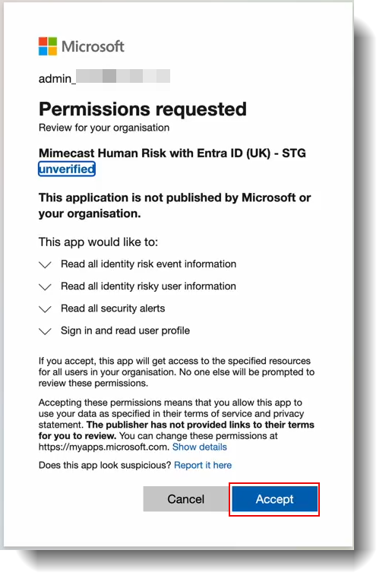Click the Microsoft four-square logo
Screen dimensions: 392x588
(x=48, y=46)
